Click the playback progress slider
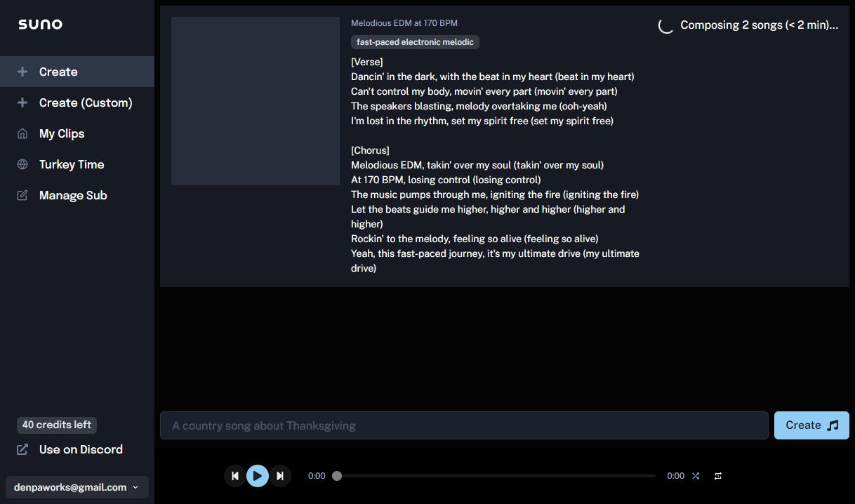 coord(496,476)
